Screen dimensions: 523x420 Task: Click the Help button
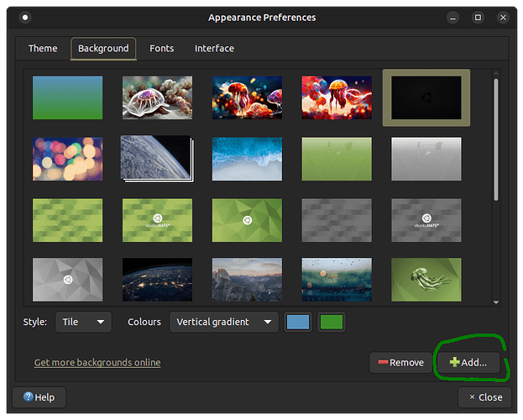click(x=39, y=397)
